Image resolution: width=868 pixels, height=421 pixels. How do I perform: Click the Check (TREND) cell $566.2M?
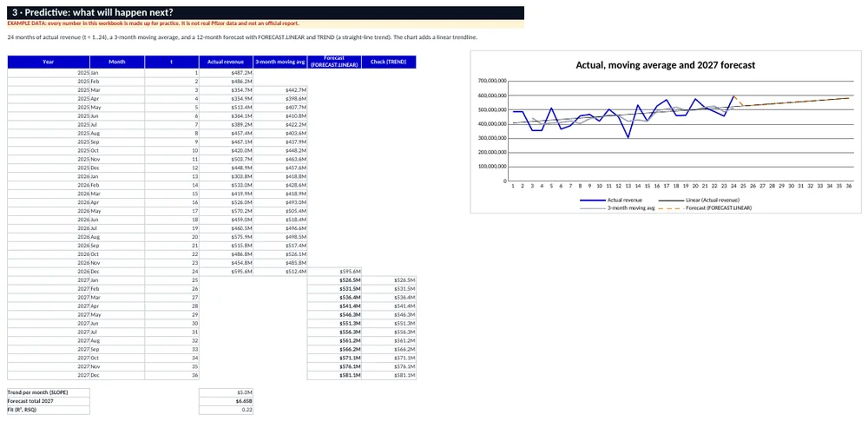389,349
